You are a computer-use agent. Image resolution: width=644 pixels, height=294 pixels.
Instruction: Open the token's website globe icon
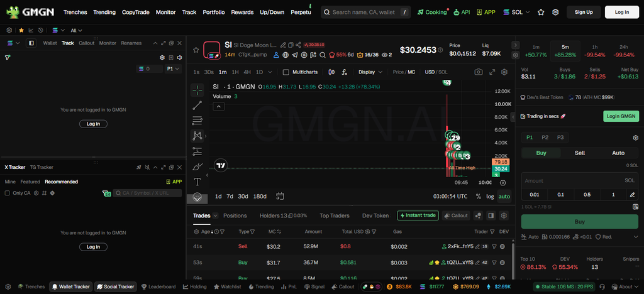[286, 55]
